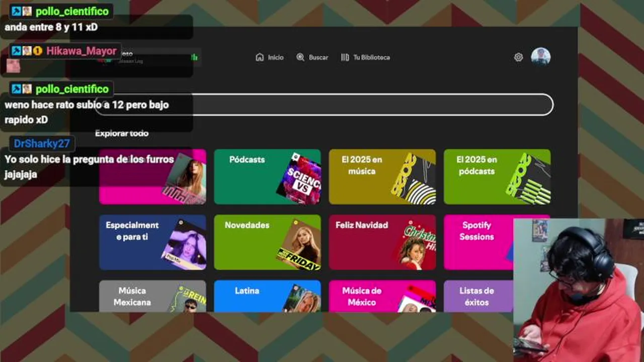This screenshot has width=644, height=362.
Task: Open the profile avatar menu
Action: pos(541,57)
